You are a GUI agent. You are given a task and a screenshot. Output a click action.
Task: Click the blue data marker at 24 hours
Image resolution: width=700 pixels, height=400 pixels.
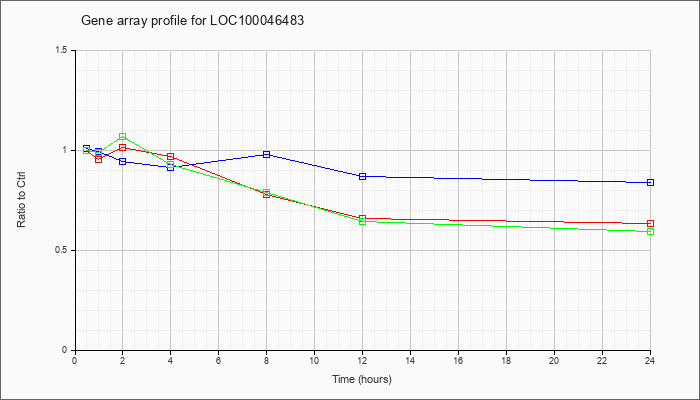click(x=650, y=182)
